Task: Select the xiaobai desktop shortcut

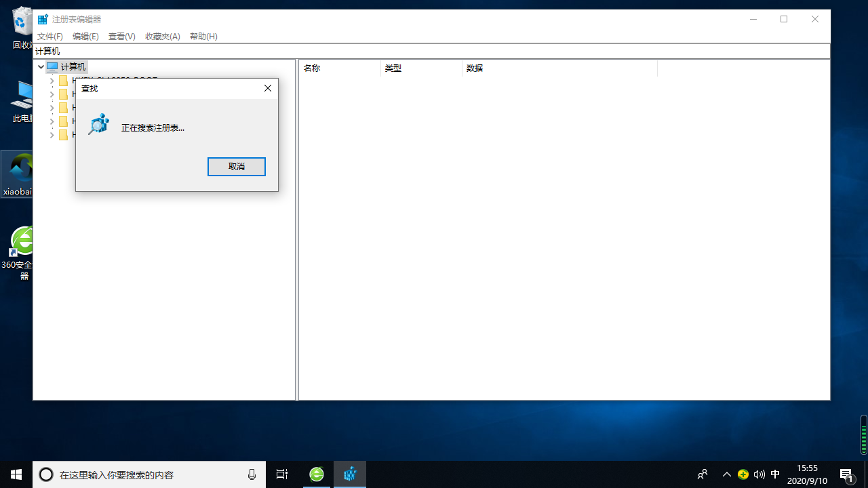Action: pyautogui.click(x=18, y=174)
